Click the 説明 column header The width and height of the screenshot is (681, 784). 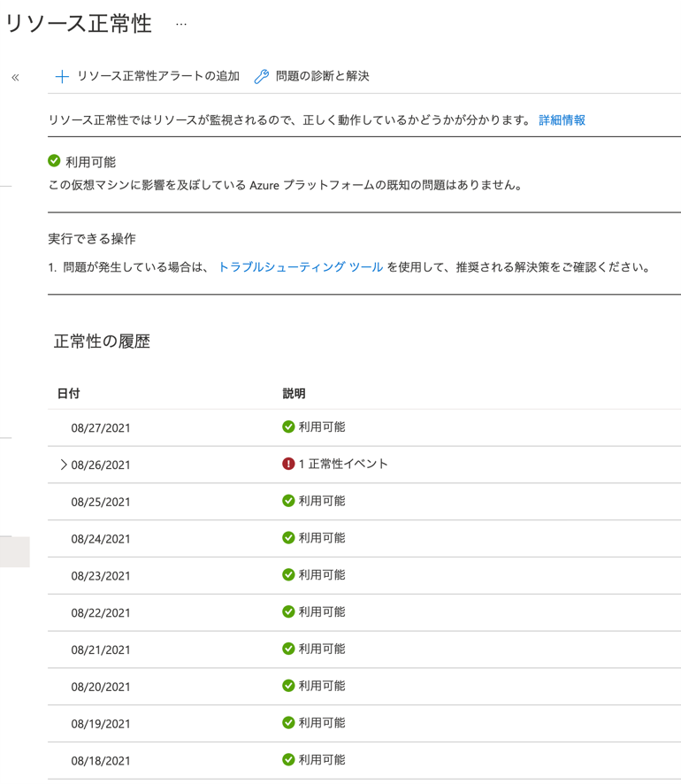tap(294, 394)
